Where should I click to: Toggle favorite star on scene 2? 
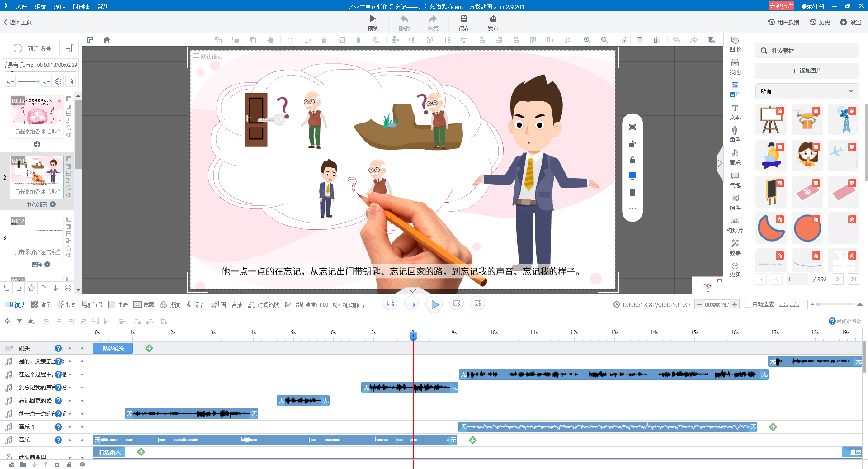click(x=69, y=188)
